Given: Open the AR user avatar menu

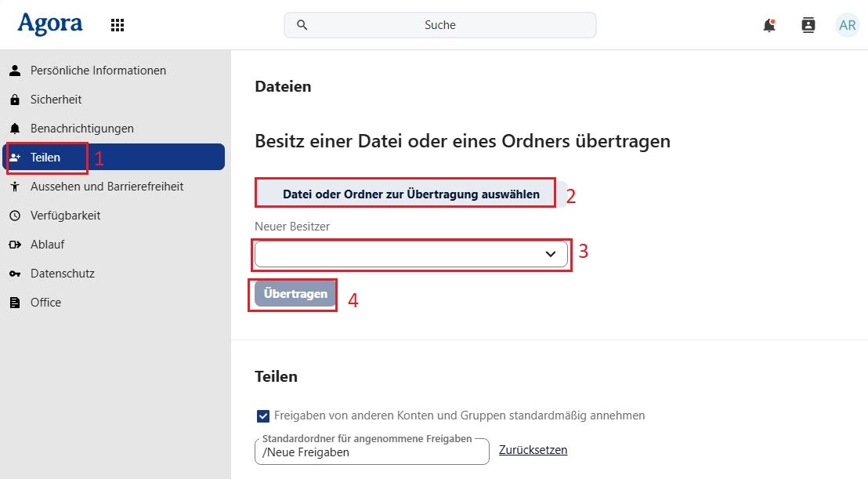Looking at the screenshot, I should 847,25.
